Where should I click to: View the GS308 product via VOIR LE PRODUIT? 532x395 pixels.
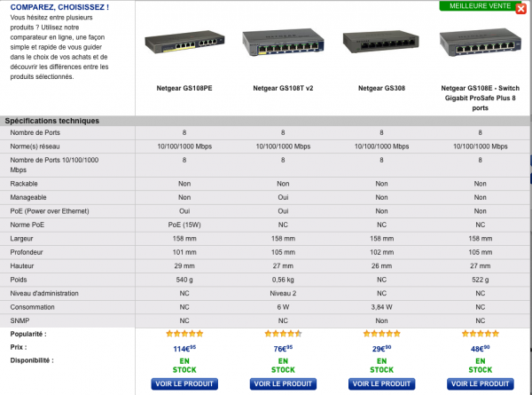(x=382, y=384)
